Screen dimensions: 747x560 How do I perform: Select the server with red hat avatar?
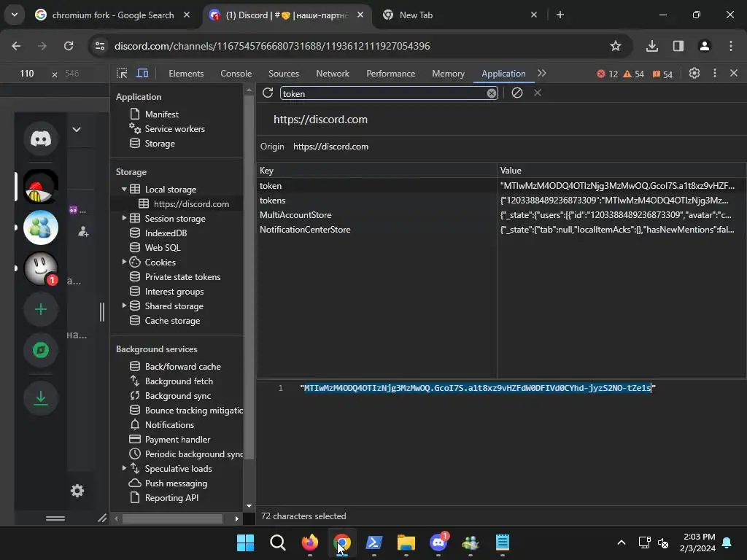[41, 187]
